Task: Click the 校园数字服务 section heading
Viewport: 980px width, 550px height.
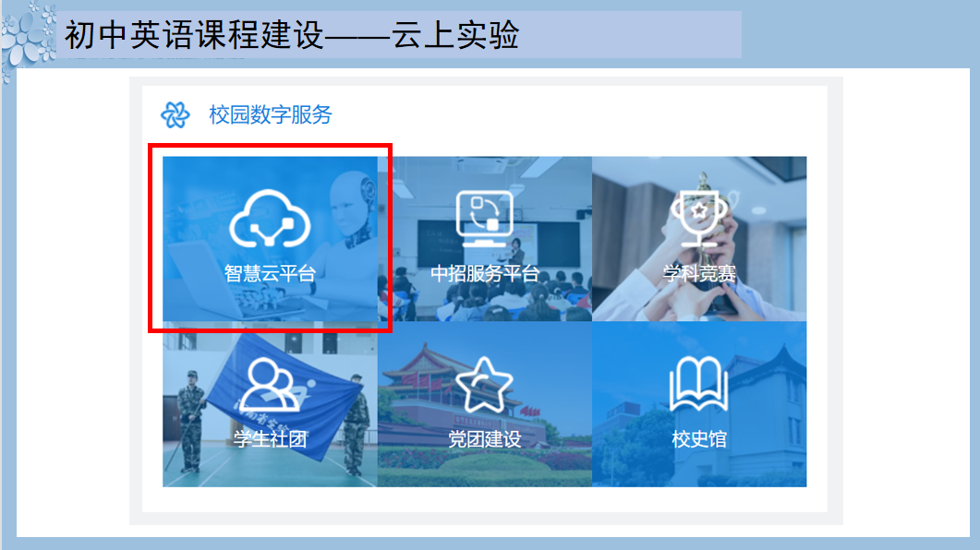Action: click(x=271, y=114)
